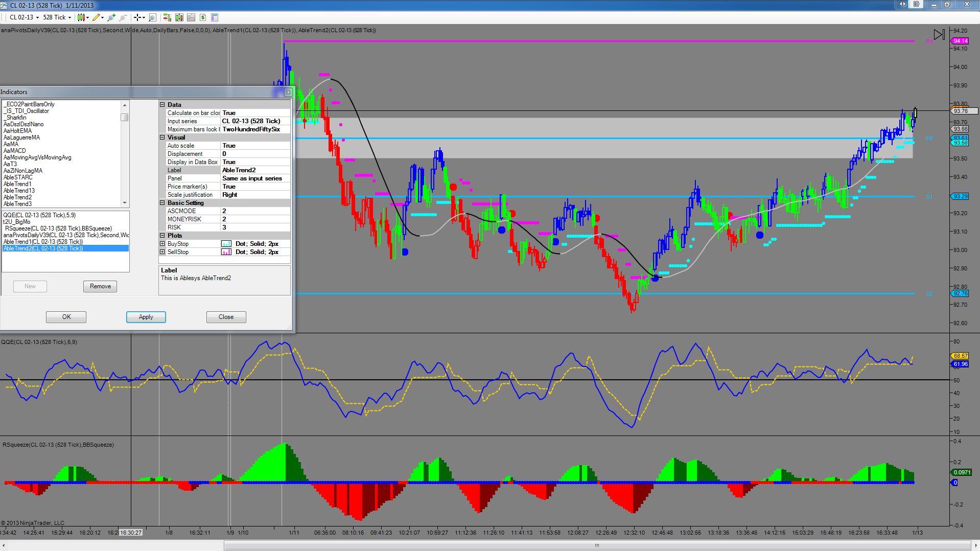
Task: Click the BuyStop cyan color swatch
Action: click(226, 244)
